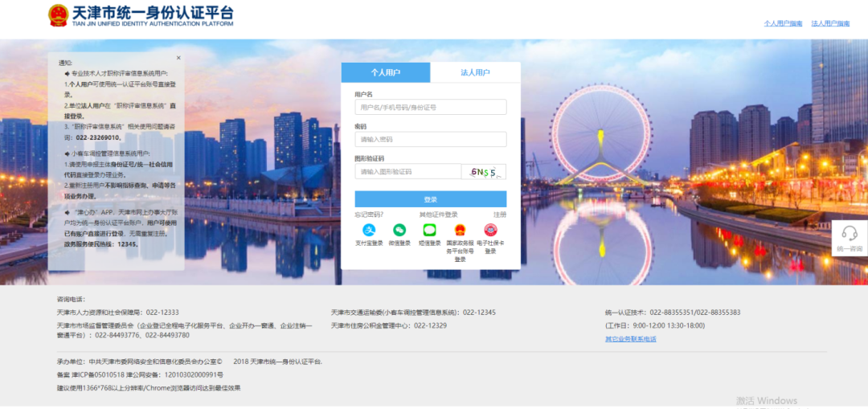This screenshot has width=868, height=409.
Task: Click the 短信登录 label
Action: (429, 243)
